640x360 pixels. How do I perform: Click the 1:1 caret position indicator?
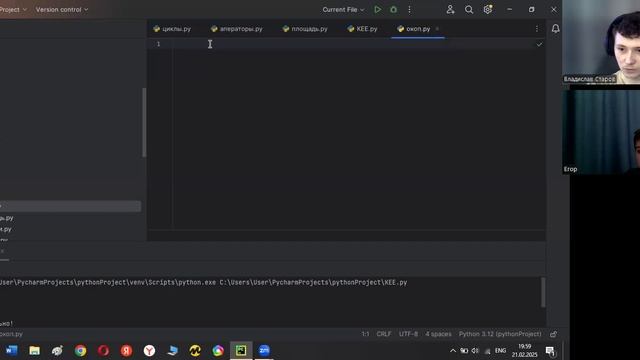point(365,334)
